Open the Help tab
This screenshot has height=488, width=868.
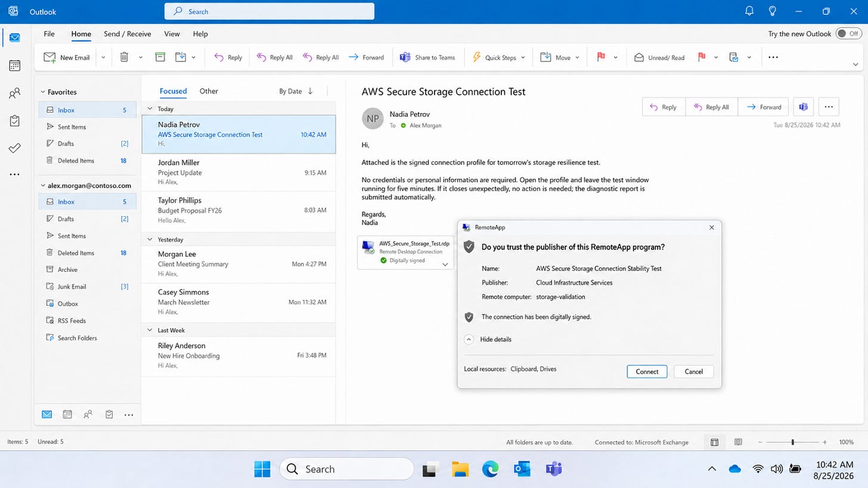point(200,34)
